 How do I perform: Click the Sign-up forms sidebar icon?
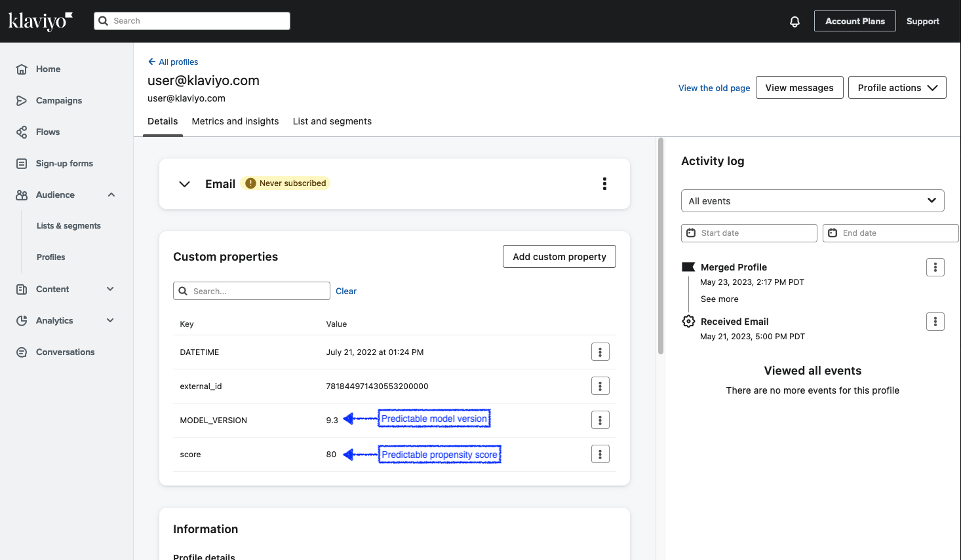coord(22,164)
